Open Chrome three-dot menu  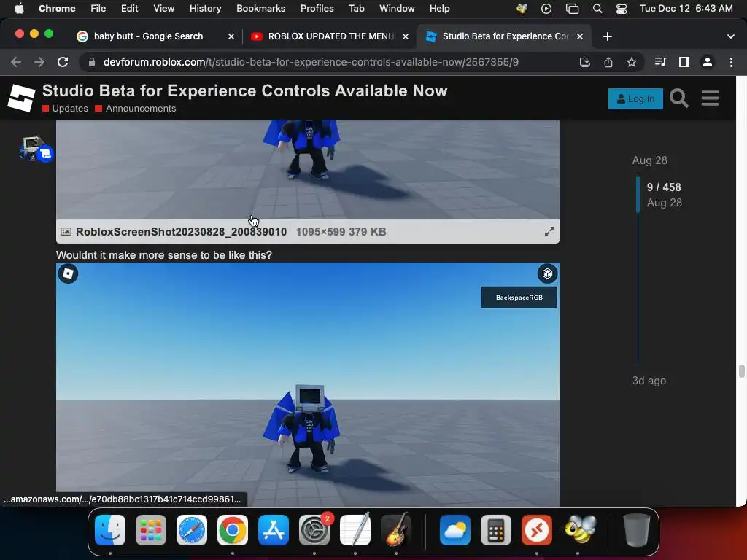click(x=731, y=62)
